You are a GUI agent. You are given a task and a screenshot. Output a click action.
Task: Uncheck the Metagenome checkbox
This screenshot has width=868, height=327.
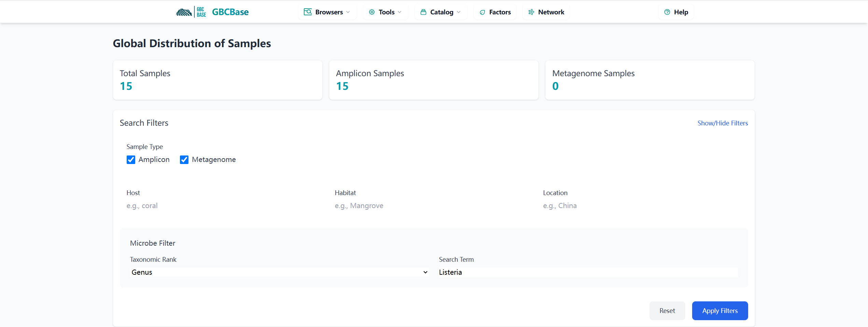184,160
